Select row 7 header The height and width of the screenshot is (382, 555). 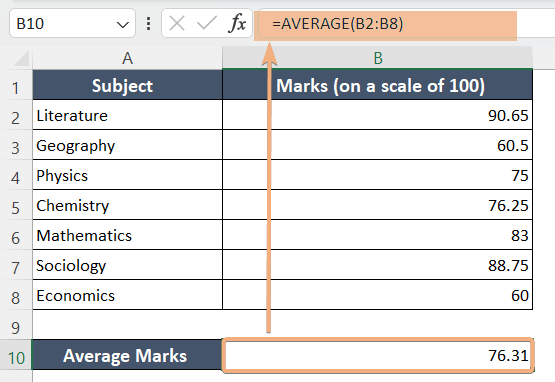click(x=16, y=265)
